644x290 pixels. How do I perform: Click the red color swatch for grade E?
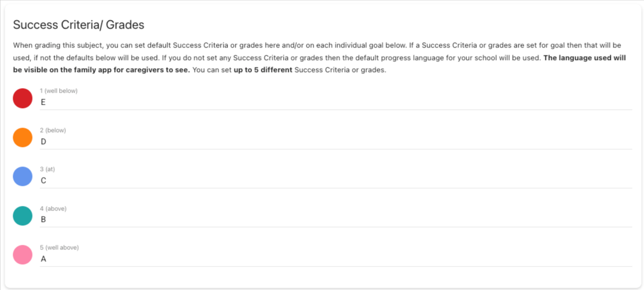click(22, 98)
